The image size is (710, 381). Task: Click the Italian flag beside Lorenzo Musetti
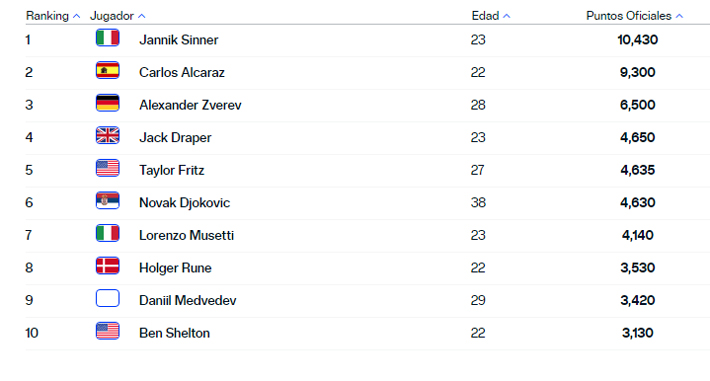pos(107,233)
